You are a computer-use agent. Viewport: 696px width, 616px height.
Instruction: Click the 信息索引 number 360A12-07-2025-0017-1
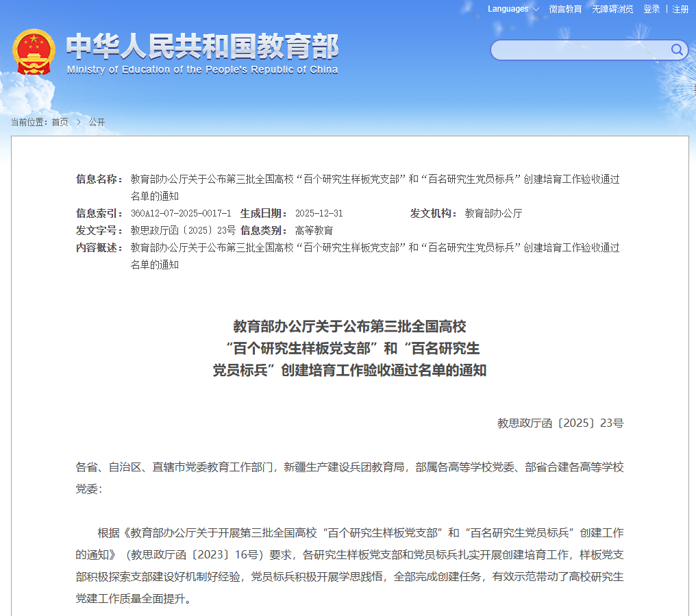point(181,213)
